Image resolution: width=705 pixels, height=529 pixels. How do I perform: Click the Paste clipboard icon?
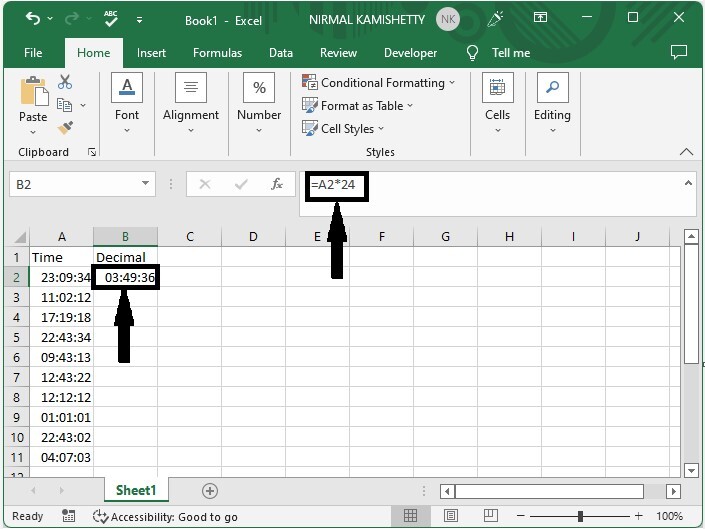coord(34,91)
